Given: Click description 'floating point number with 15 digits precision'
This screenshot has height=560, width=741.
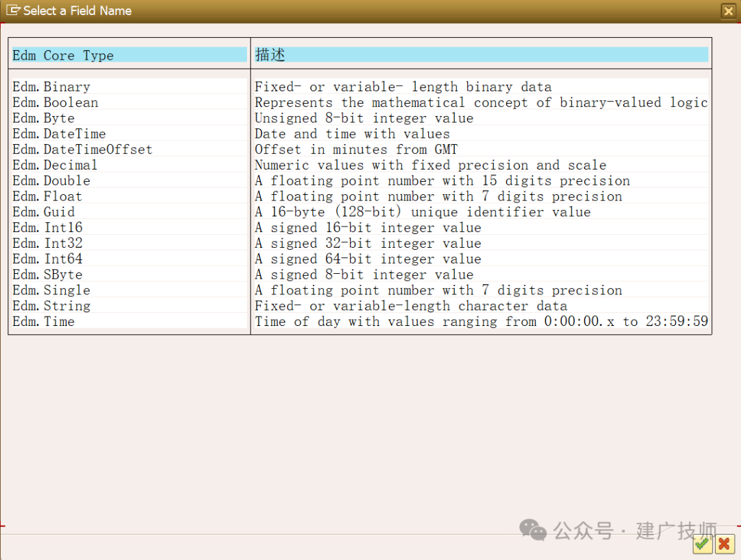Looking at the screenshot, I should click(x=450, y=180).
